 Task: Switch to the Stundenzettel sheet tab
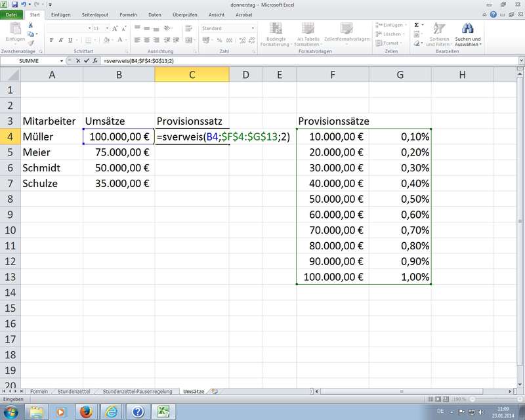tap(74, 391)
